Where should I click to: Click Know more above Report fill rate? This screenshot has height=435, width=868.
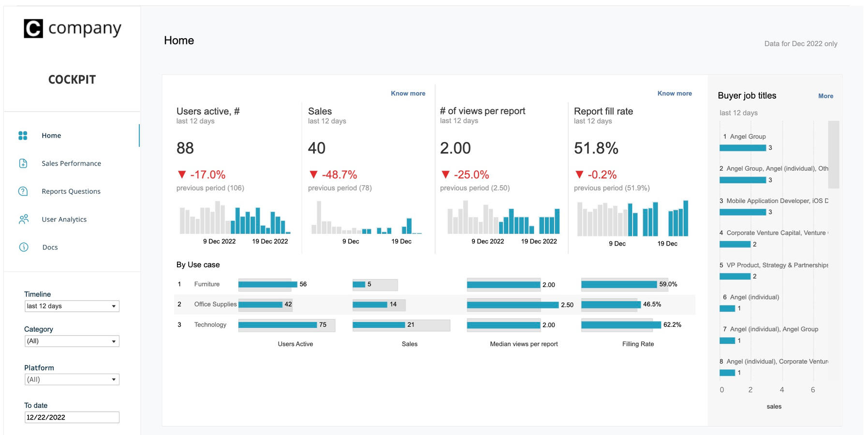pyautogui.click(x=674, y=93)
